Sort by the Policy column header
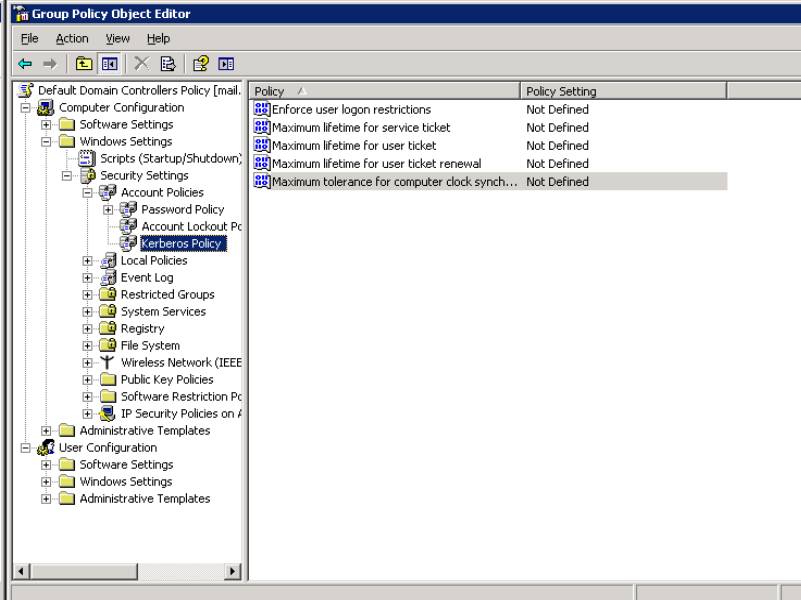 click(384, 91)
